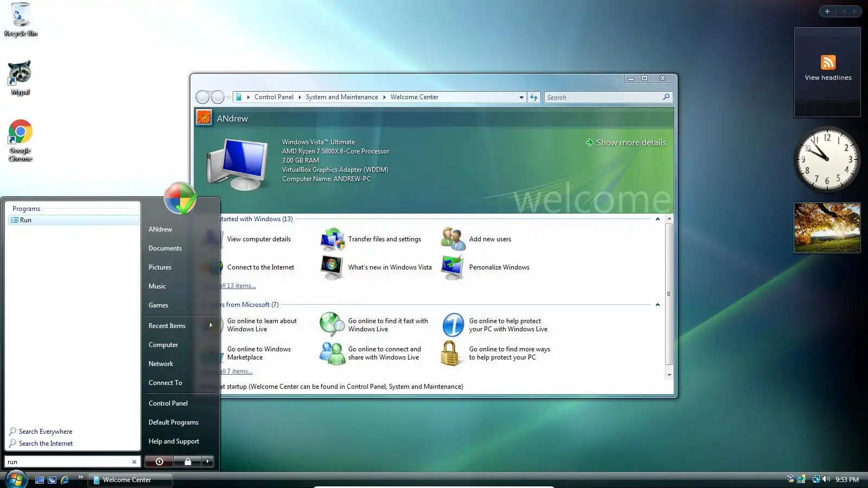Click the System and Maintenance breadcrumb

(x=342, y=98)
